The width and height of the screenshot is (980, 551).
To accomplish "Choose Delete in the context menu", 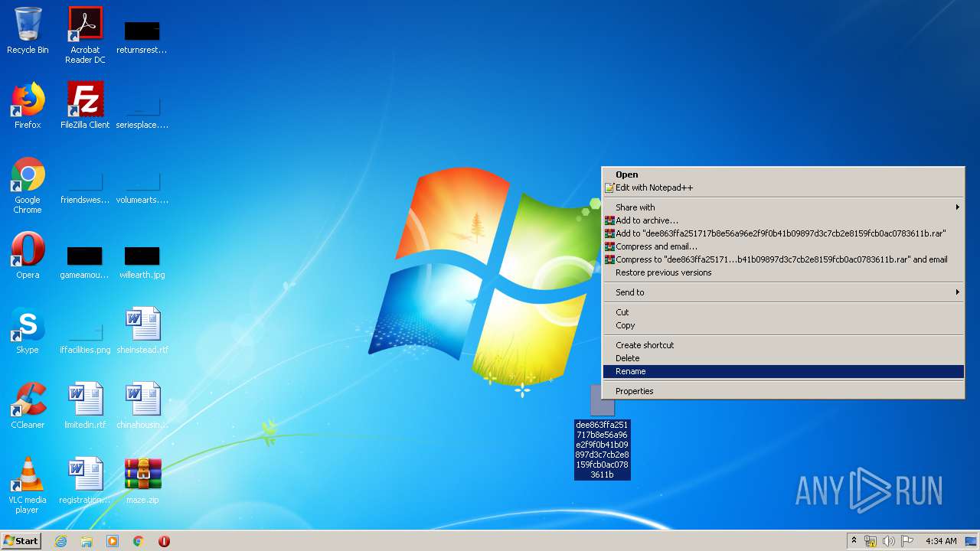I will 783,358.
